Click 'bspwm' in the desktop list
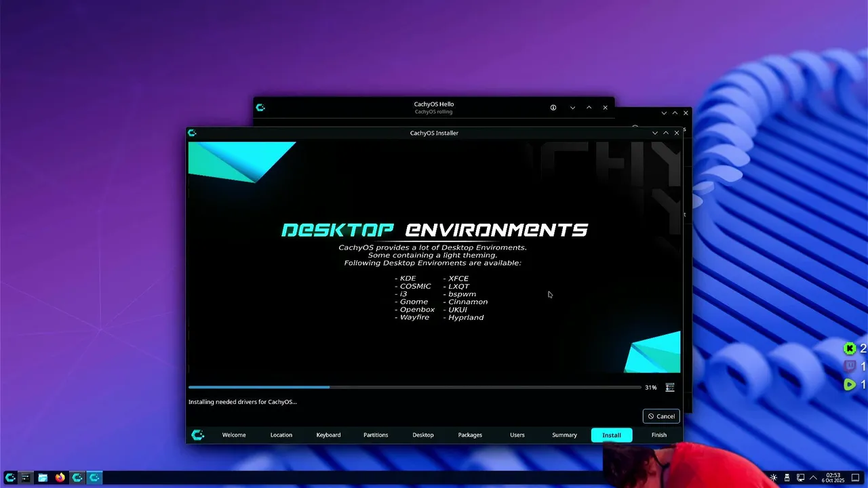Image resolution: width=868 pixels, height=488 pixels. [462, 294]
